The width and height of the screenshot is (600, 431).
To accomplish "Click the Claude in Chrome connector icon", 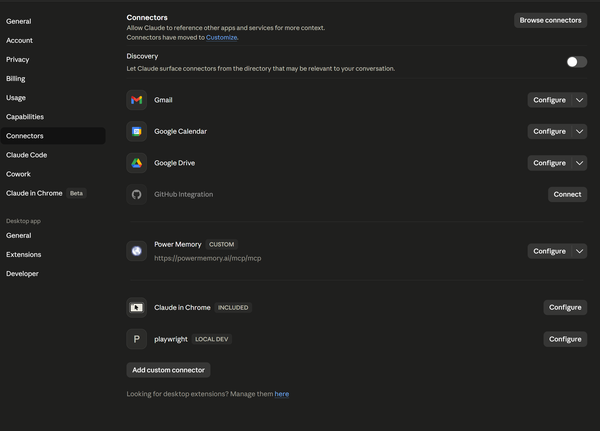I will pyautogui.click(x=137, y=307).
